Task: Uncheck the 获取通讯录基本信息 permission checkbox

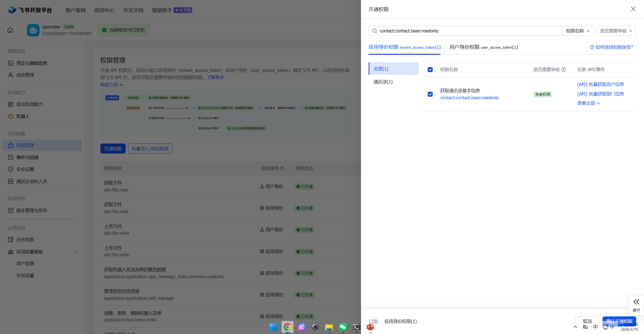Action: pos(430,94)
